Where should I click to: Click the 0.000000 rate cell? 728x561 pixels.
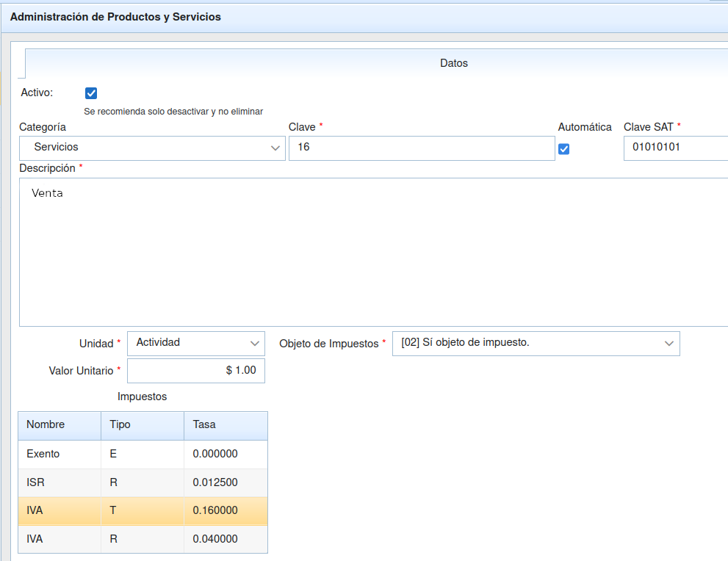(x=226, y=454)
